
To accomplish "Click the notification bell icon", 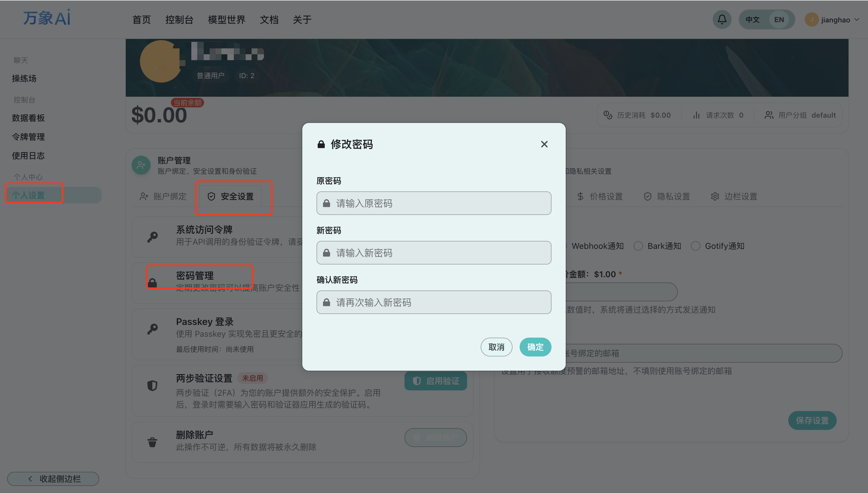I will (722, 19).
